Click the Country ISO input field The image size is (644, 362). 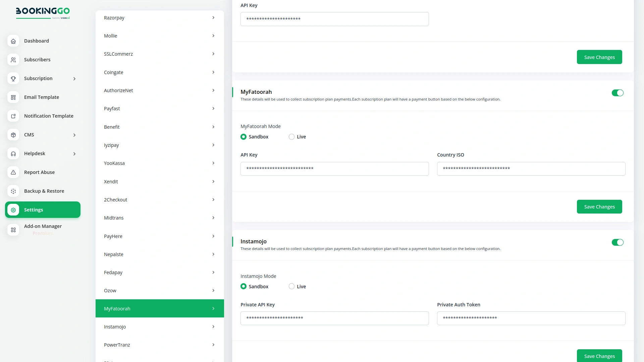[531, 169]
